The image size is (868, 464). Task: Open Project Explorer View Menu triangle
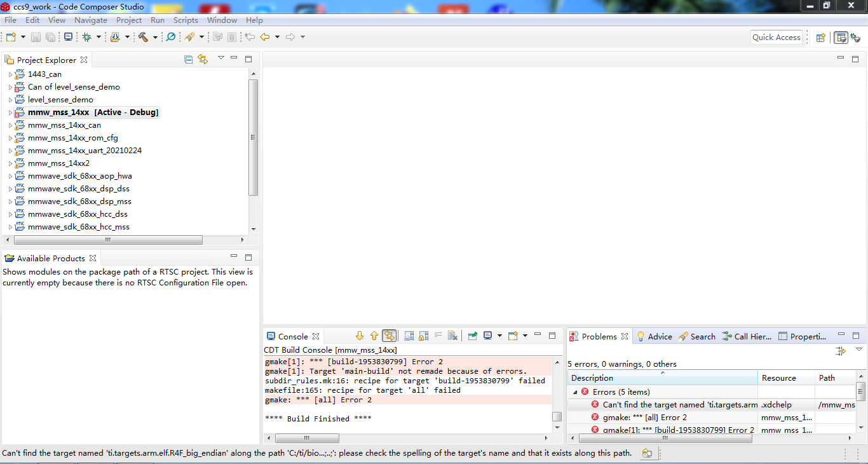click(x=220, y=58)
